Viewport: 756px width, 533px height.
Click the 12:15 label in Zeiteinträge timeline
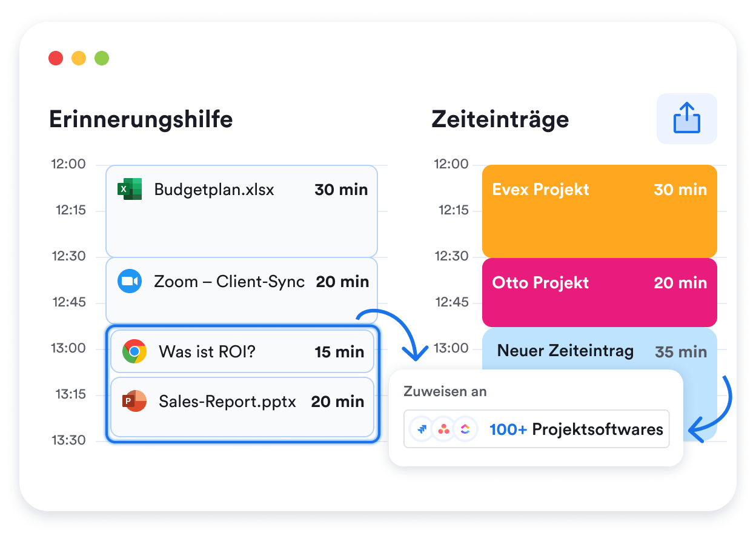pos(453,210)
